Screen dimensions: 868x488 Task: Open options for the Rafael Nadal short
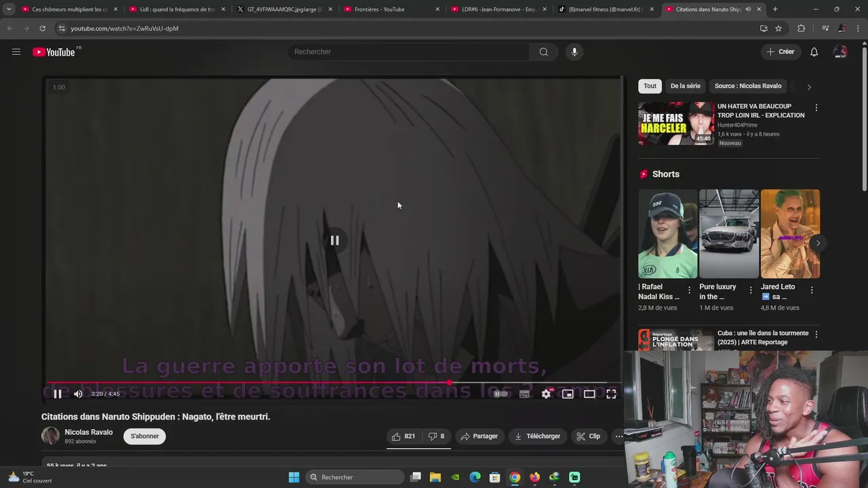point(690,290)
